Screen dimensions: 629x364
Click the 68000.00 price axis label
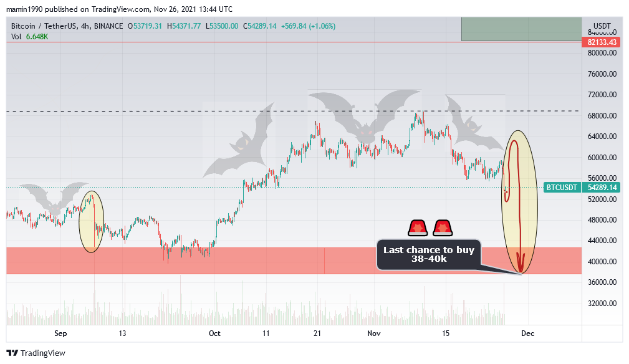pos(602,115)
